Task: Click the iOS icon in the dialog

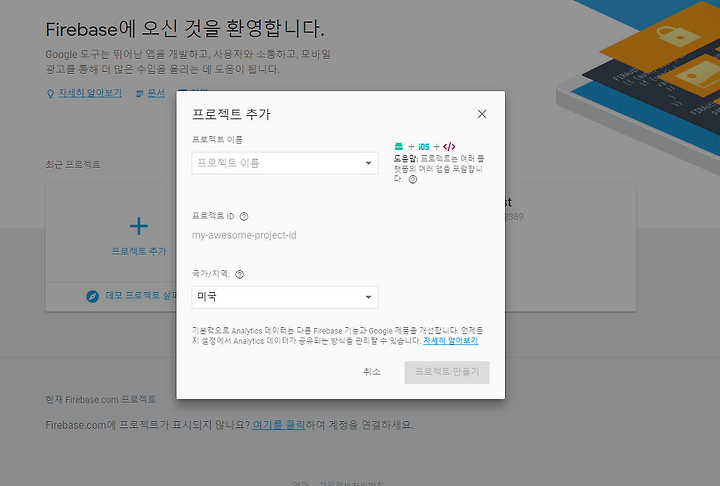Action: (x=424, y=147)
